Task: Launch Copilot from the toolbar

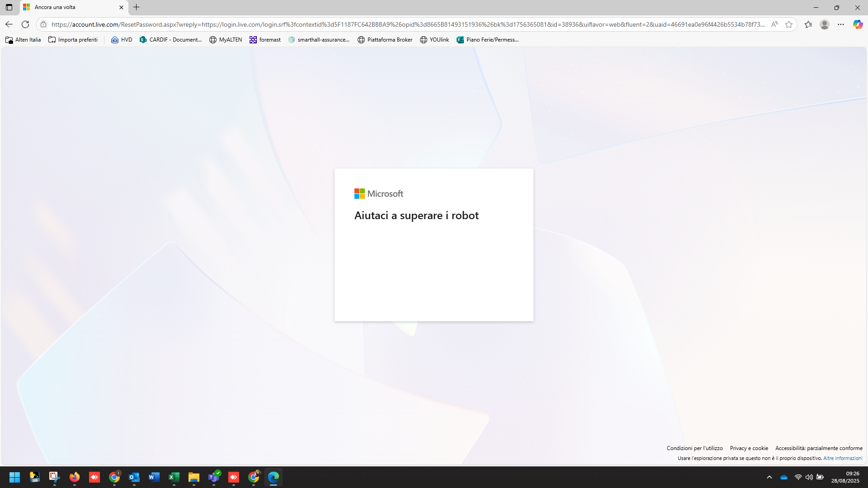Action: 858,24
